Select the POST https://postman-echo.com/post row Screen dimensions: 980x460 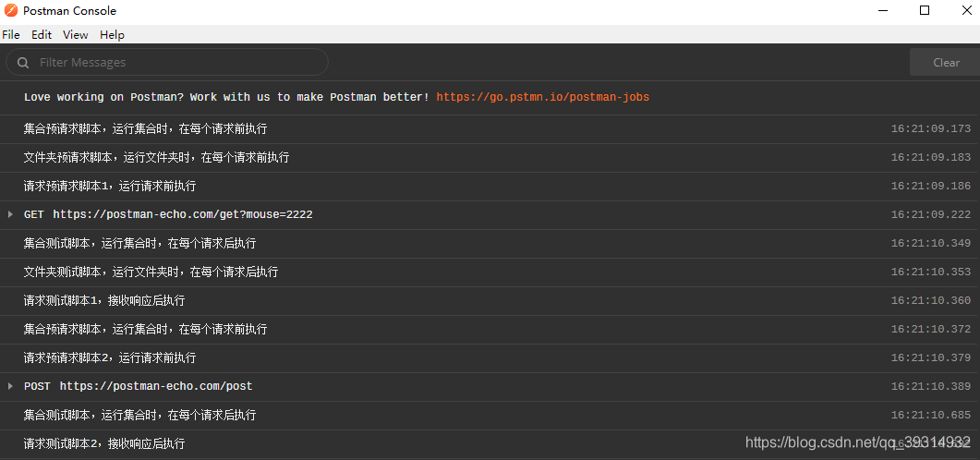tap(490, 386)
